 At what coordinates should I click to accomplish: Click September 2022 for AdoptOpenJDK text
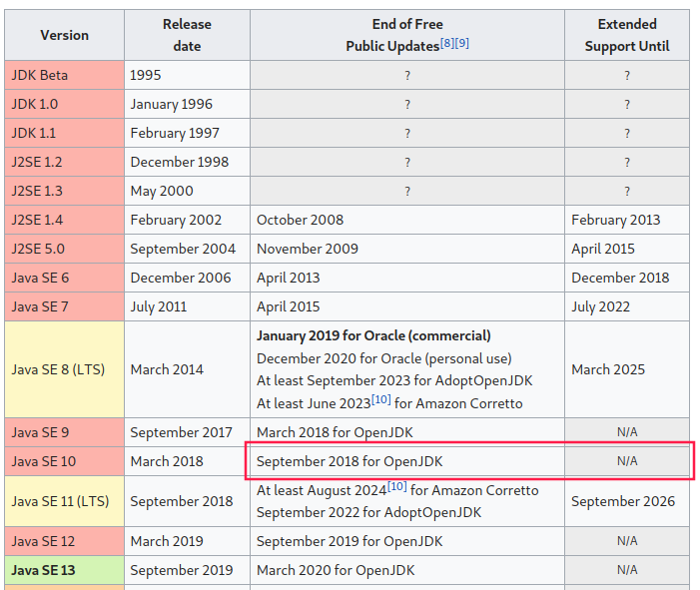click(x=369, y=512)
